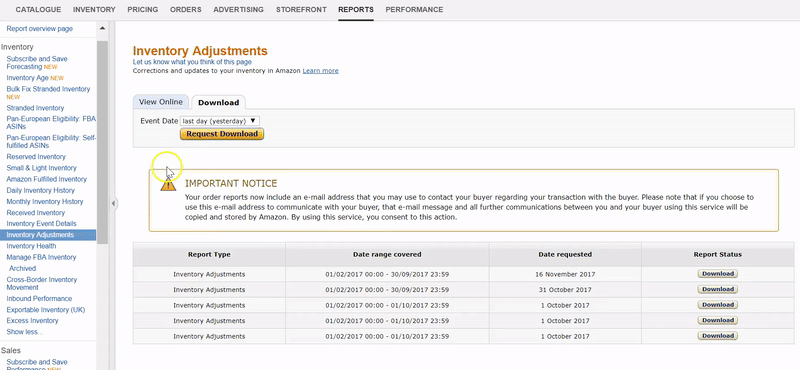Open Bulk Fix Stranded Inventory

[x=48, y=89]
